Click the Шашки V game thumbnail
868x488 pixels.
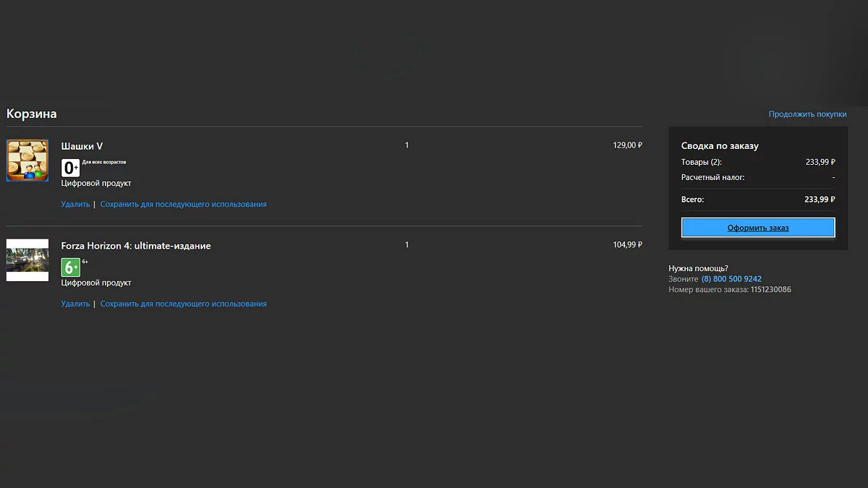pyautogui.click(x=27, y=160)
